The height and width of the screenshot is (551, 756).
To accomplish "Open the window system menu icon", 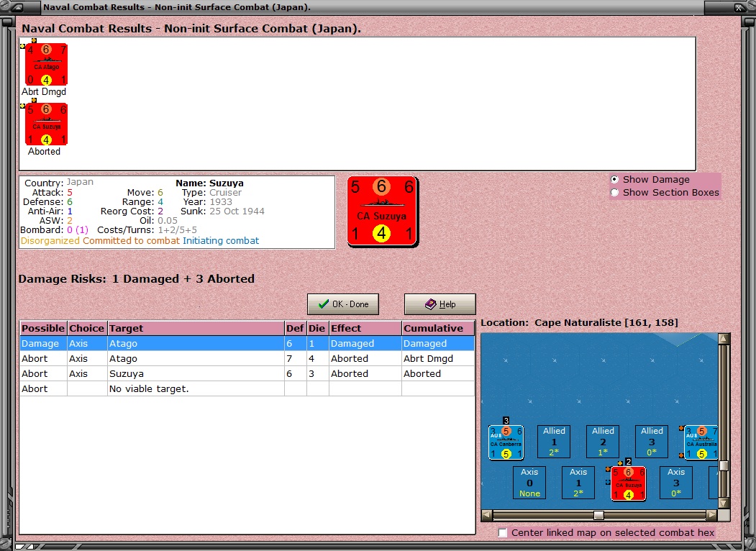I will click(17, 6).
